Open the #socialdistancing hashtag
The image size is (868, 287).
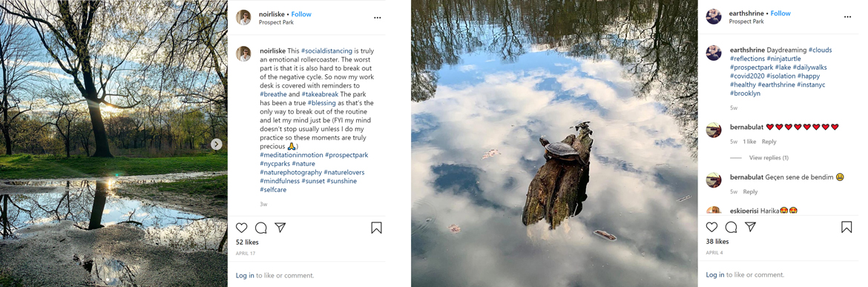coord(326,51)
